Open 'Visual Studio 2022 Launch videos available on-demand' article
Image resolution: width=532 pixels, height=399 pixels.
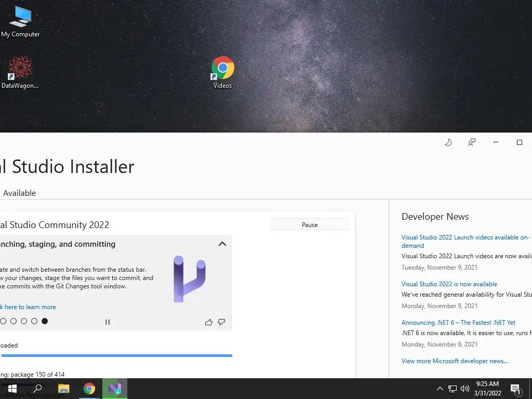(465, 241)
